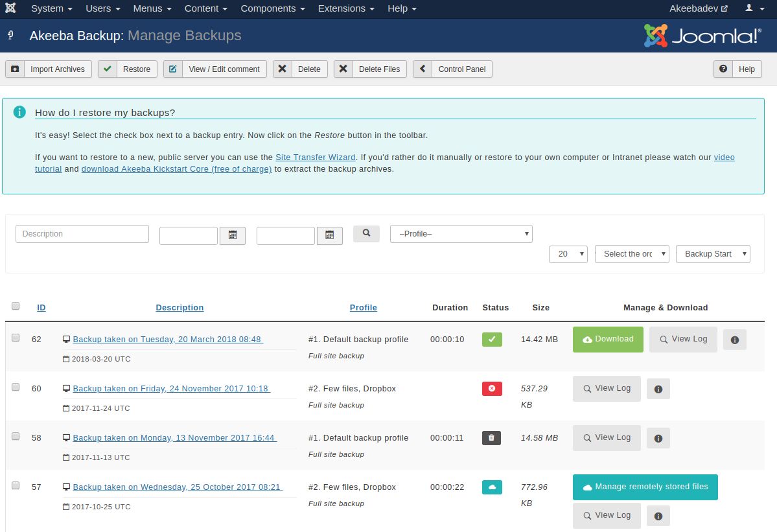Follow the Site Transfer Wizard link
The width and height of the screenshot is (777, 532).
click(316, 157)
